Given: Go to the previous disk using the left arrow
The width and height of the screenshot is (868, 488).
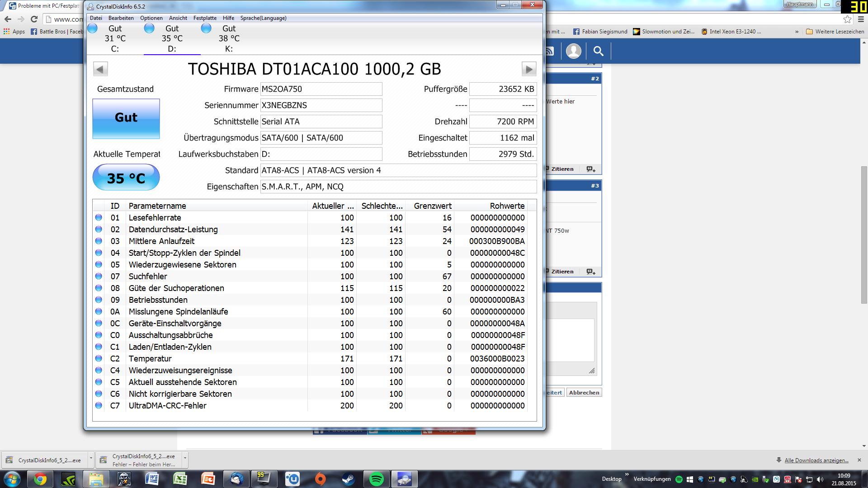Looking at the screenshot, I should [x=100, y=69].
